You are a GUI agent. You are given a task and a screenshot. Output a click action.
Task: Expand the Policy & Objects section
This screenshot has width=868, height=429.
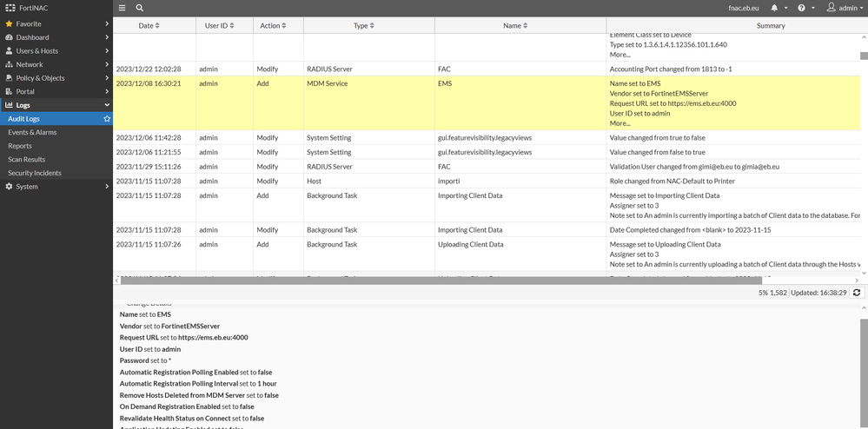pyautogui.click(x=107, y=78)
